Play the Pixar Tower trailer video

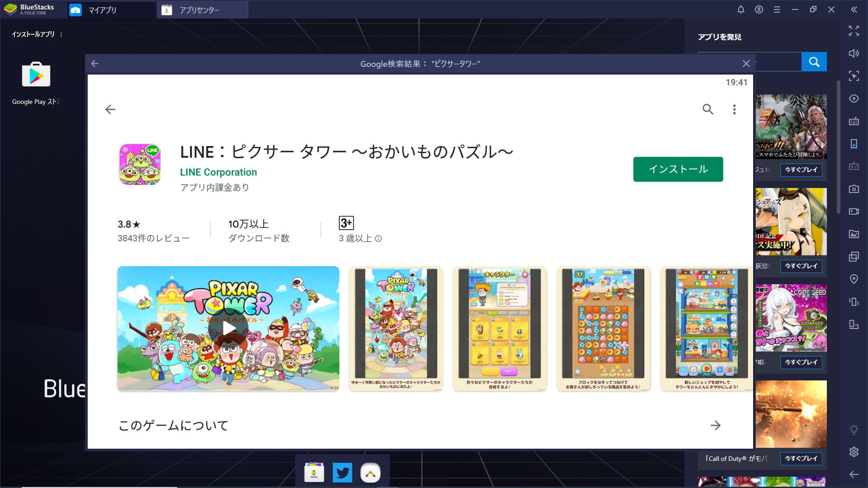click(228, 328)
